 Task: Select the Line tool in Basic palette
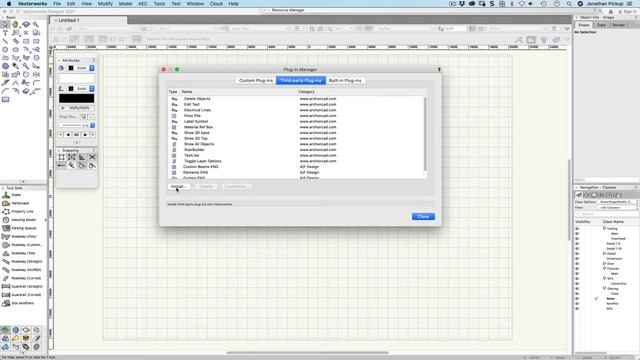click(x=5, y=41)
